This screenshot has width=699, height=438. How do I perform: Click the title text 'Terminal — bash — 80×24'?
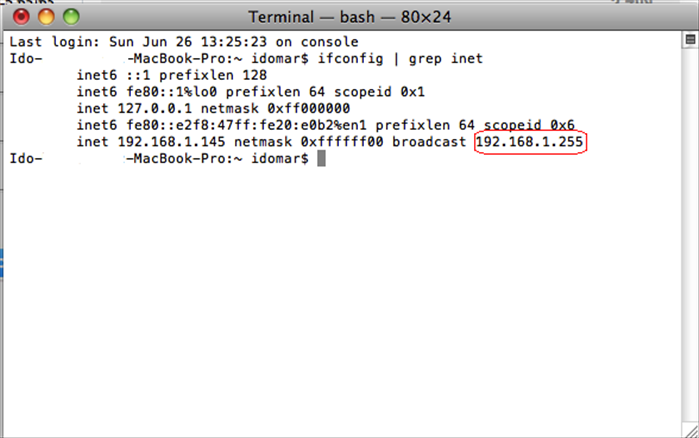pos(350,17)
